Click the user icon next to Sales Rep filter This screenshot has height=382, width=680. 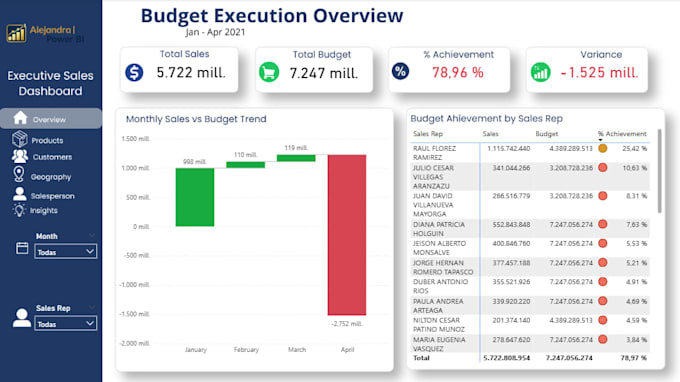[x=22, y=318]
